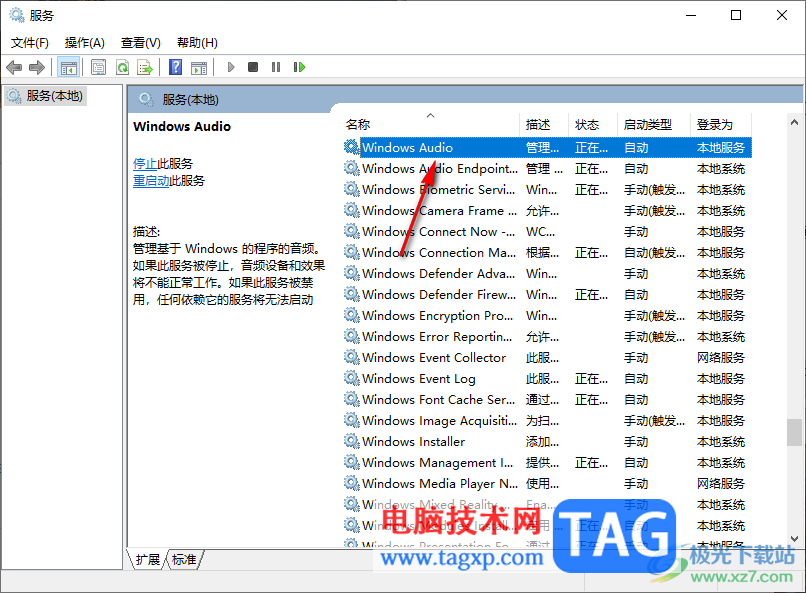Open the 文件(F) menu
806x593 pixels.
point(30,43)
